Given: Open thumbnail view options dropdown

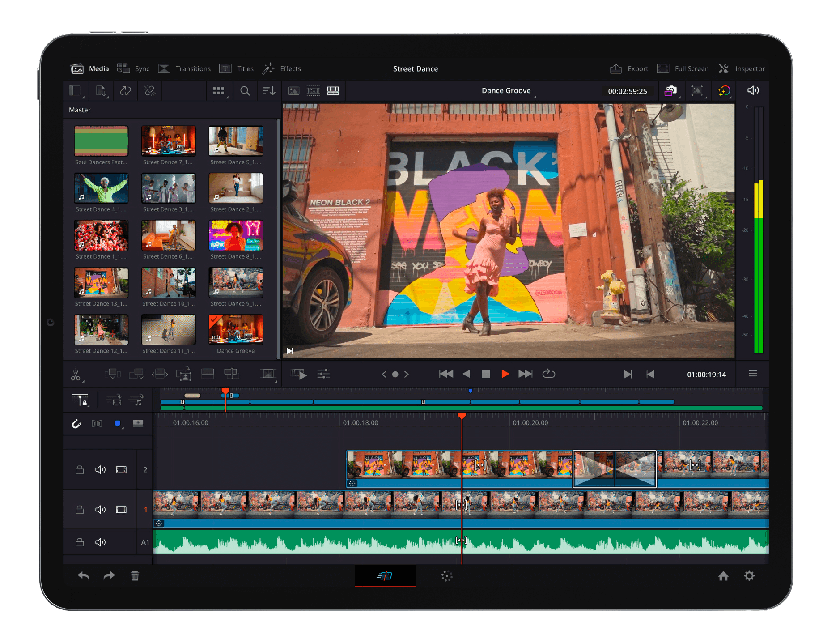Looking at the screenshot, I should [x=219, y=91].
